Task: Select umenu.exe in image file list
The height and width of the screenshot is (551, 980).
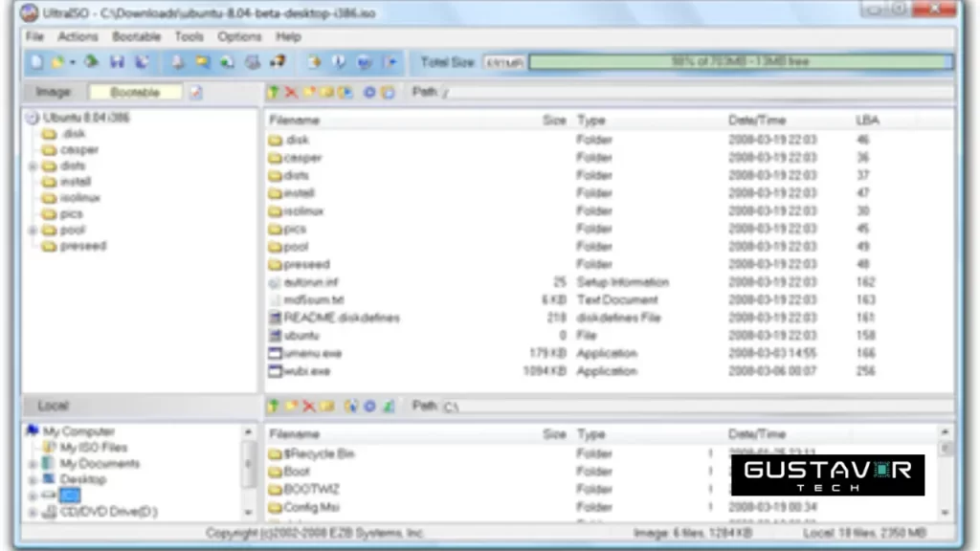Action: (x=313, y=354)
